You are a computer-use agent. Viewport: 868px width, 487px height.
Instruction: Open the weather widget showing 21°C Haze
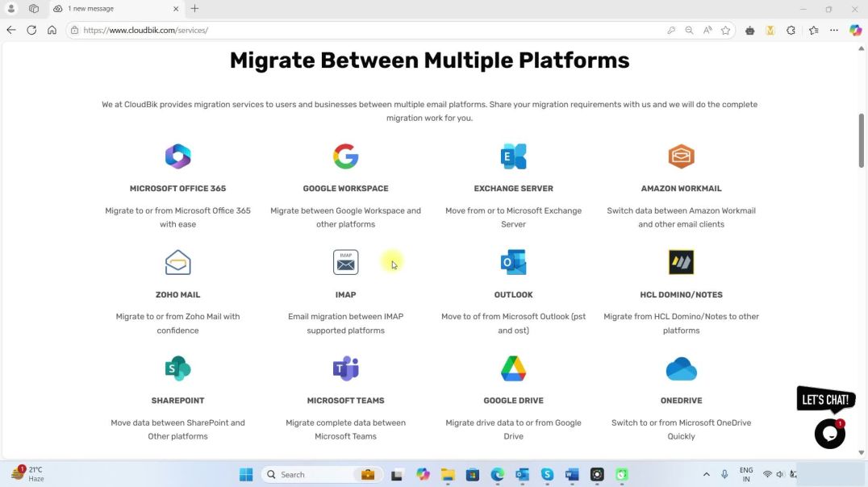pyautogui.click(x=27, y=474)
